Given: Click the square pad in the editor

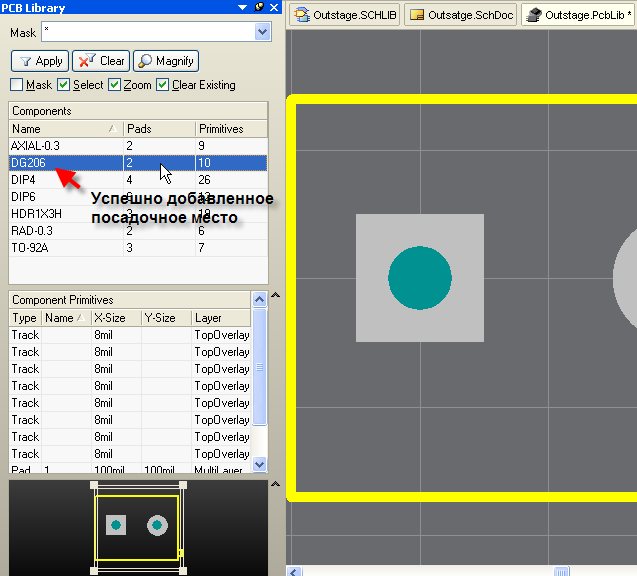Looking at the screenshot, I should (420, 278).
